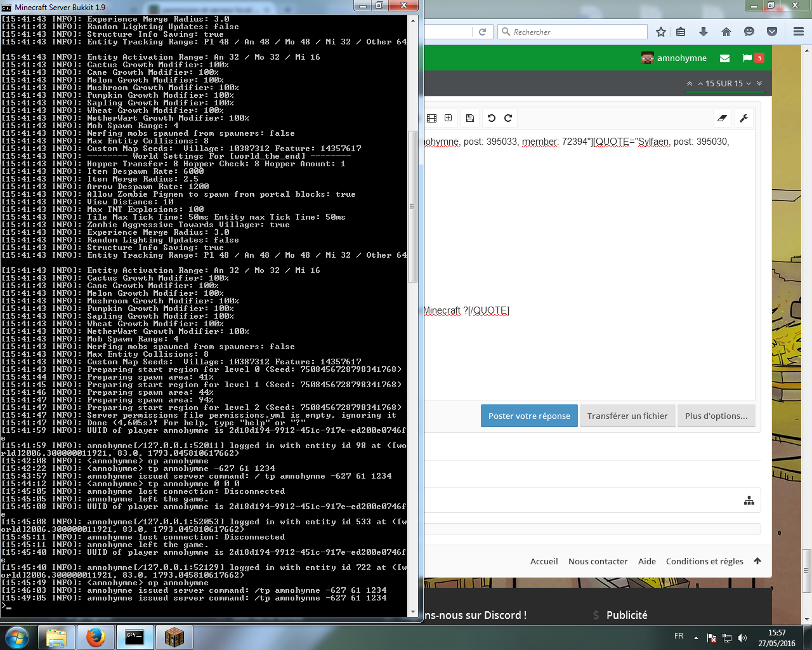812x650 pixels.
Task: Open amnohymne user account menu
Action: pos(674,58)
